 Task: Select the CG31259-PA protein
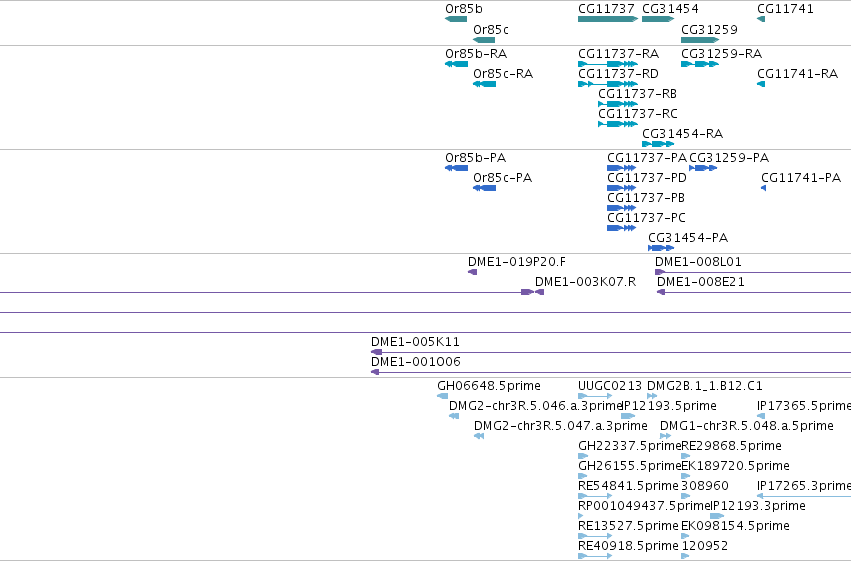tap(703, 168)
